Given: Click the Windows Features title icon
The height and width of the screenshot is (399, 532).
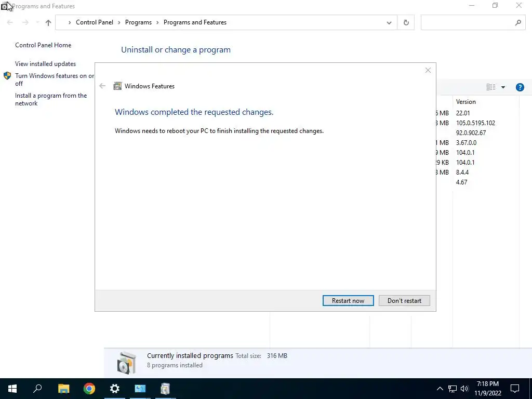Looking at the screenshot, I should [x=117, y=86].
